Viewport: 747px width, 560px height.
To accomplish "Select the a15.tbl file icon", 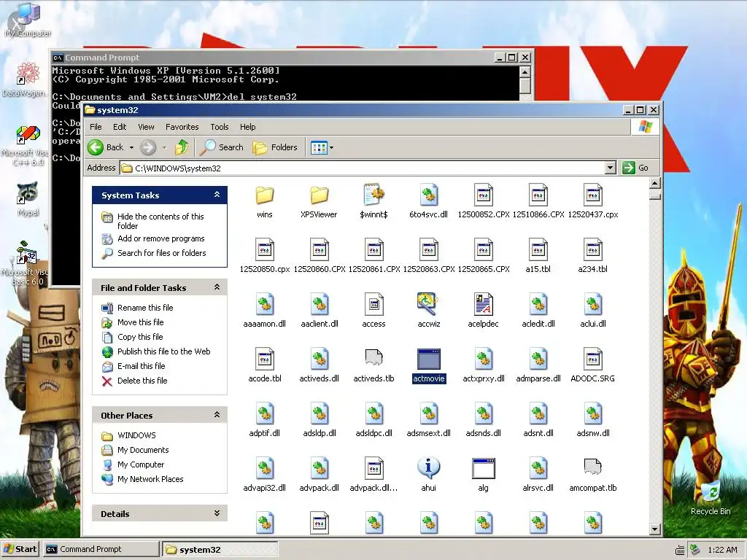I will 538,250.
